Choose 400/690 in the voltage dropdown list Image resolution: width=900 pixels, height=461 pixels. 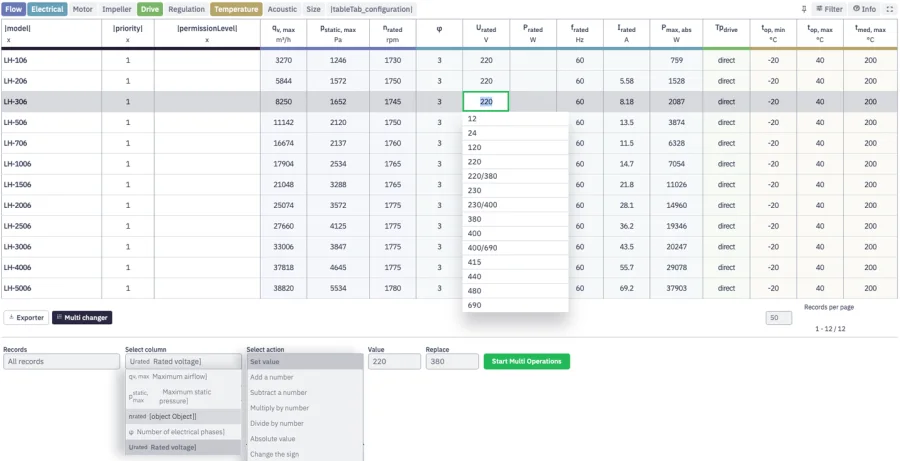coord(515,248)
